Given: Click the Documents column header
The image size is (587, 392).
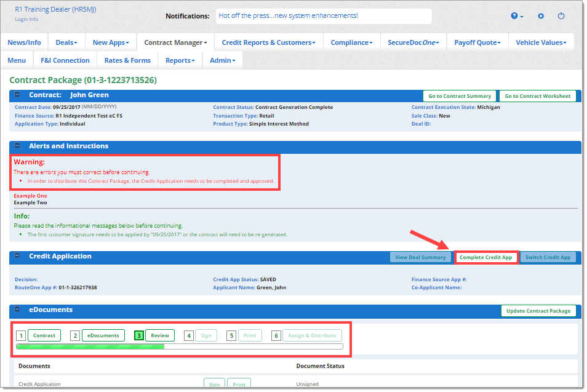Looking at the screenshot, I should pos(34,366).
